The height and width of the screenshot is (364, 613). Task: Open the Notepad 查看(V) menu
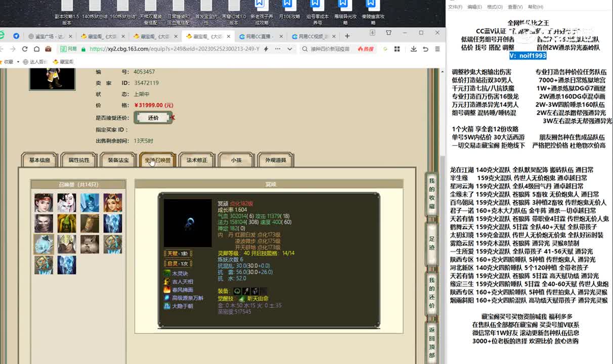pos(515,7)
